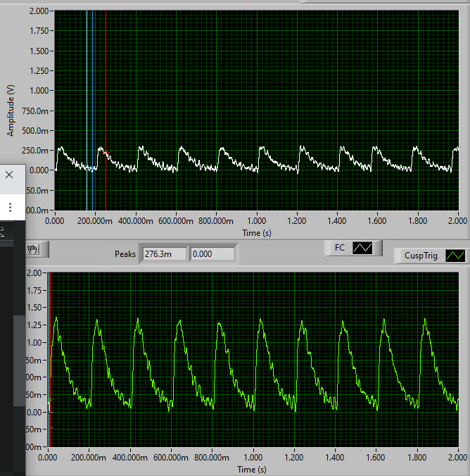Open the three-dot options menu
Screen dimensions: 470x476
point(10,208)
